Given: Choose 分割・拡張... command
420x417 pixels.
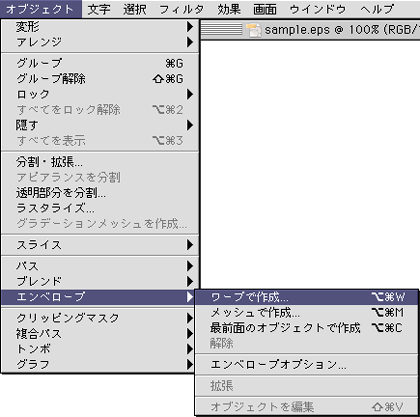Looking at the screenshot, I should click(100, 162).
